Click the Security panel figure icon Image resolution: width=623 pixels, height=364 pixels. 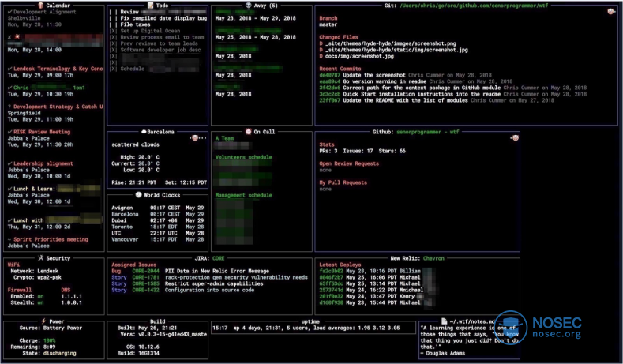coord(40,258)
